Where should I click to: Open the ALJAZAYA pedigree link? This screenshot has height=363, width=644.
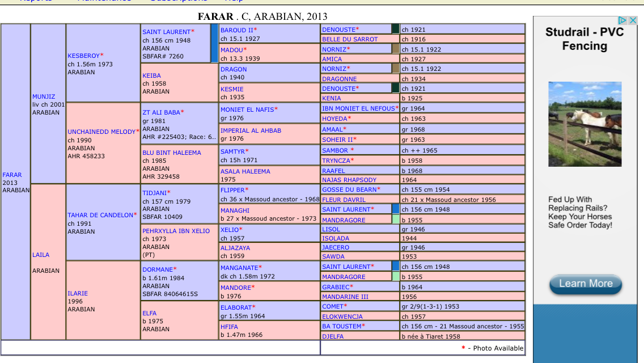click(x=235, y=248)
